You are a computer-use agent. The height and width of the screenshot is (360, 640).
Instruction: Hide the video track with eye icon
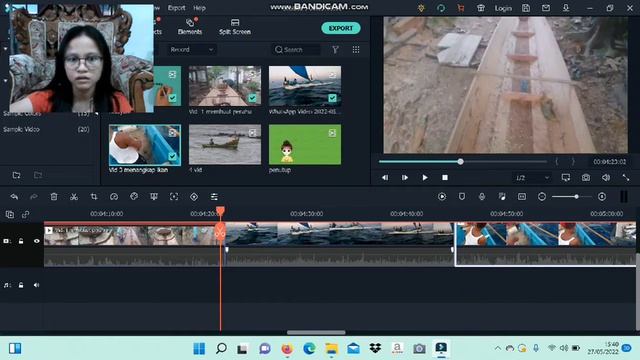coord(36,241)
